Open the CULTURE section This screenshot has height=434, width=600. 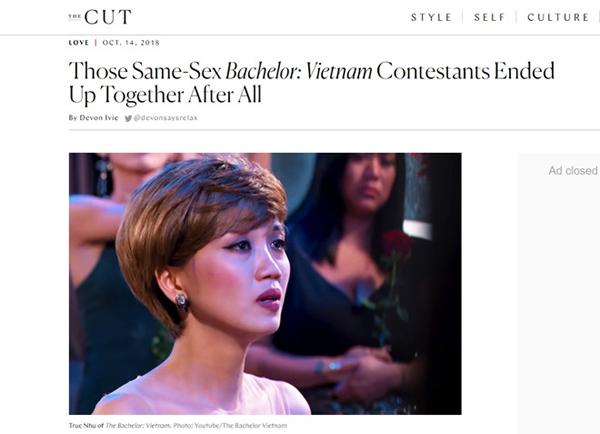[x=558, y=17]
